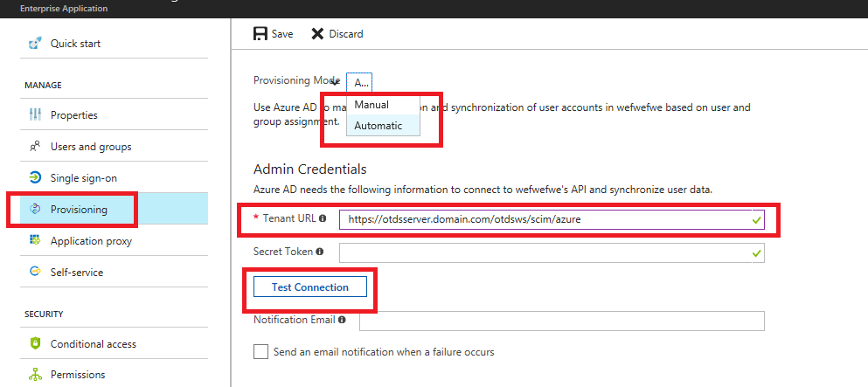Click the Provisioning sync icon

coord(35,209)
